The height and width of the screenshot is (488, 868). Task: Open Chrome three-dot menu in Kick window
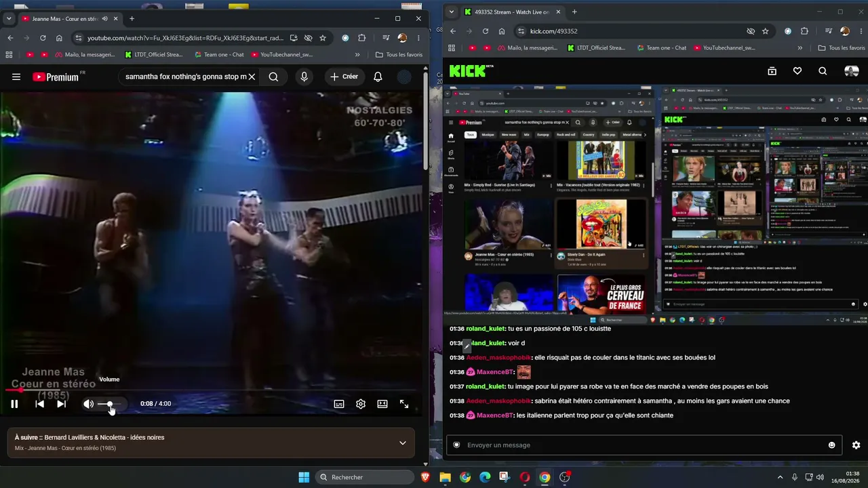tap(861, 31)
